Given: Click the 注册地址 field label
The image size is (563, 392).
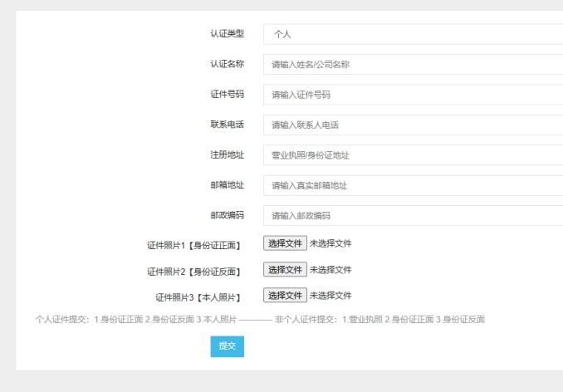Looking at the screenshot, I should point(228,154).
